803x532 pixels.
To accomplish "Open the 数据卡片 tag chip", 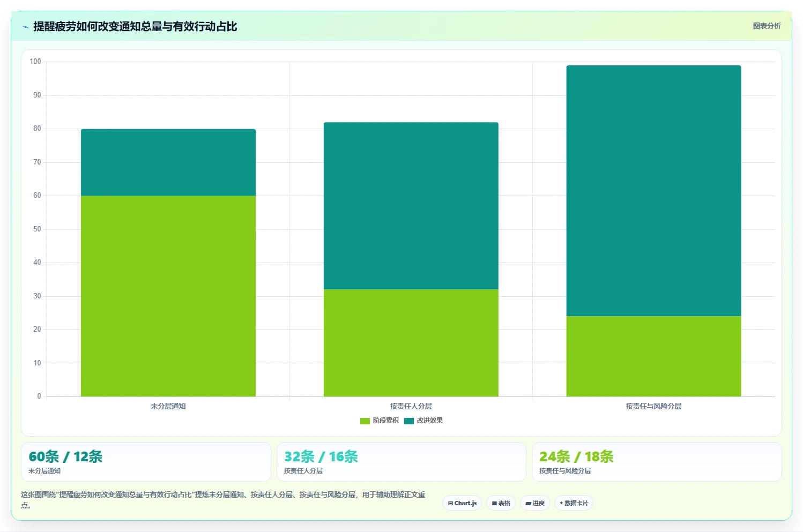I will coord(574,503).
